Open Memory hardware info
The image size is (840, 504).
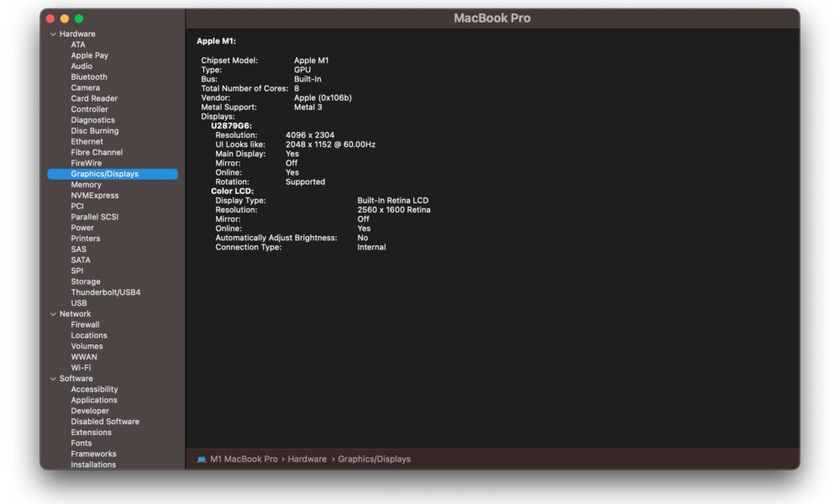(x=86, y=185)
